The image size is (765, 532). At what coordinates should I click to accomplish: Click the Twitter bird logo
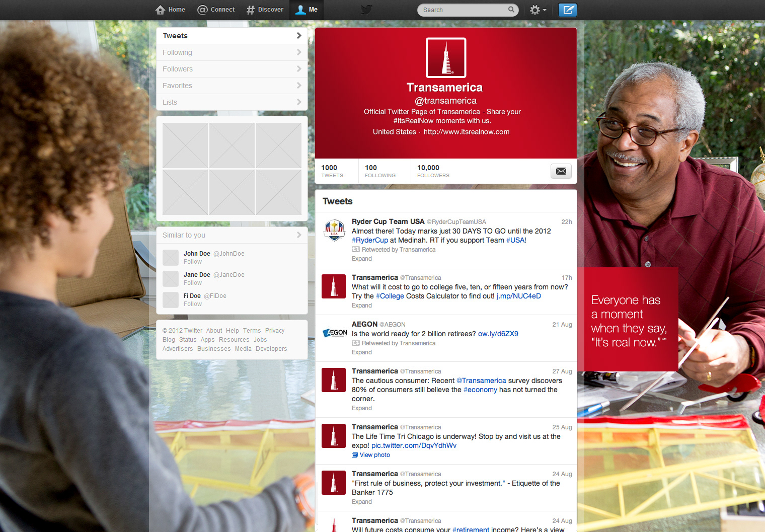(367, 10)
